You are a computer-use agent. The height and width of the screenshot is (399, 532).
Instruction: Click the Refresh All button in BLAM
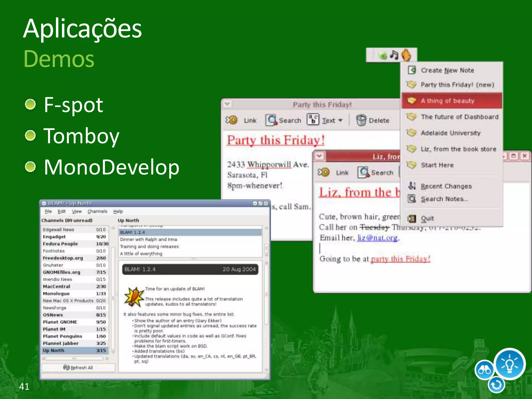pos(78,367)
